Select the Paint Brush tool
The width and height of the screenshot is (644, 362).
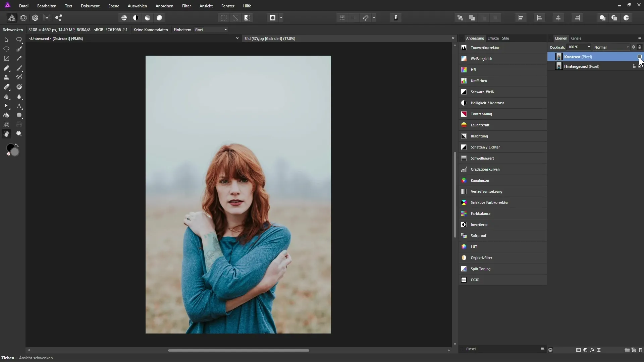click(19, 68)
